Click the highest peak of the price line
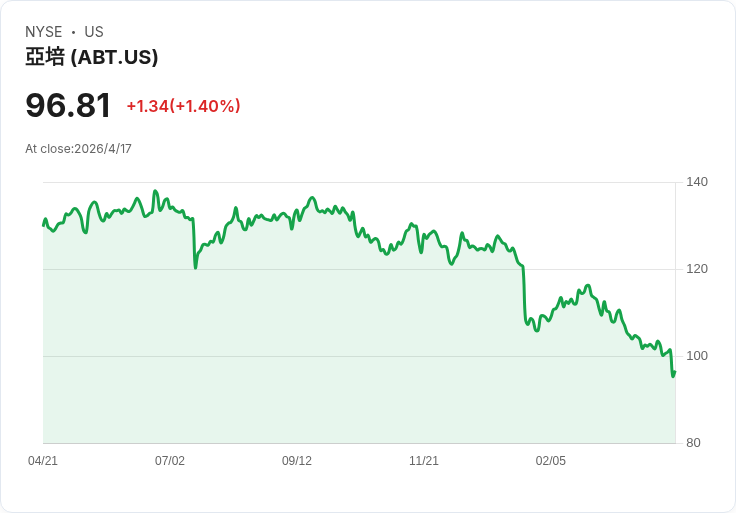This screenshot has width=736, height=513. pos(155,191)
